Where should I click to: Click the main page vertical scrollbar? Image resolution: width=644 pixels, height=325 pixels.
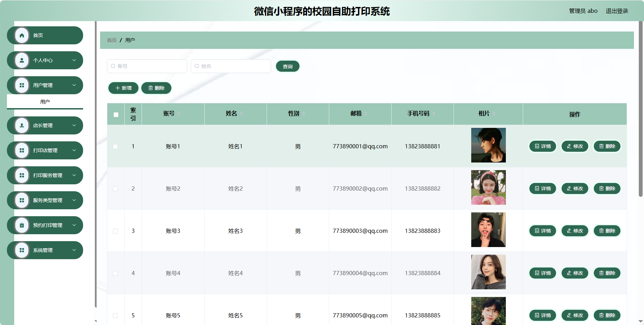pyautogui.click(x=641, y=109)
